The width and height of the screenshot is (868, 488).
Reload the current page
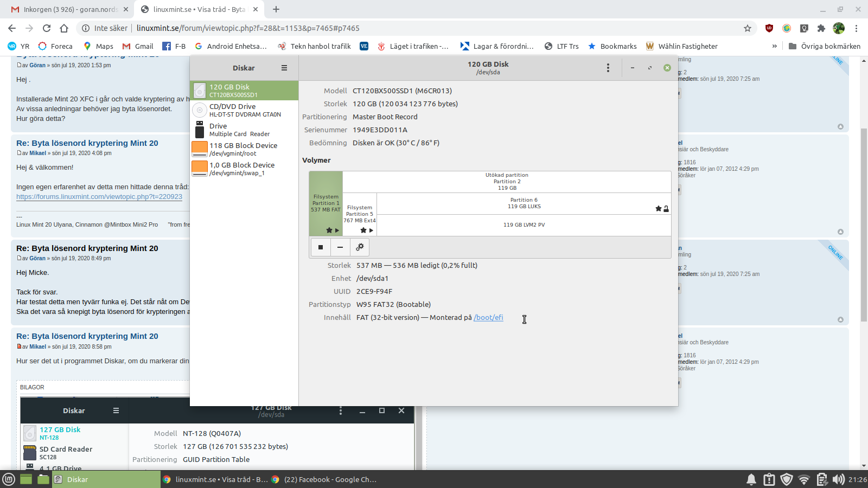[x=47, y=28]
